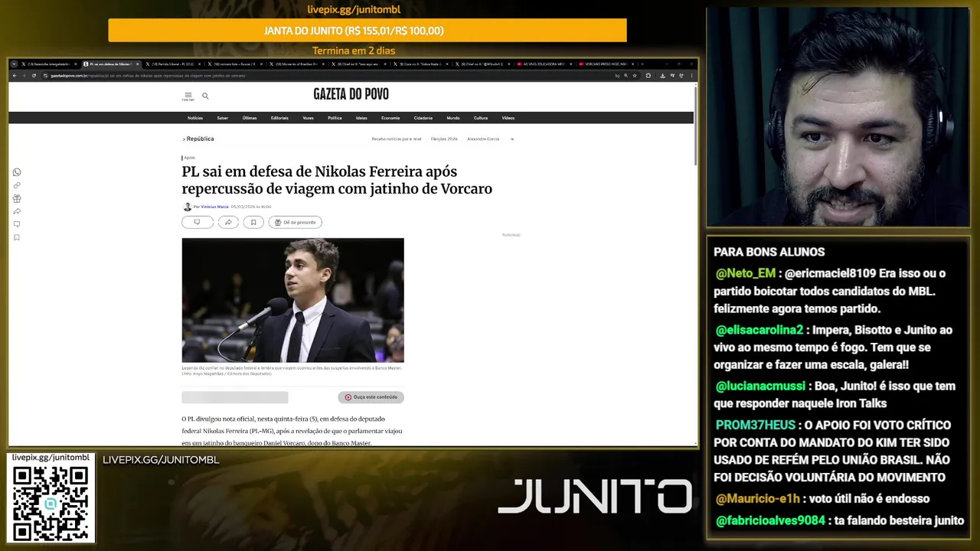This screenshot has height=551, width=980.
Task: Open the Alexandre Garcia link
Action: pos(483,139)
